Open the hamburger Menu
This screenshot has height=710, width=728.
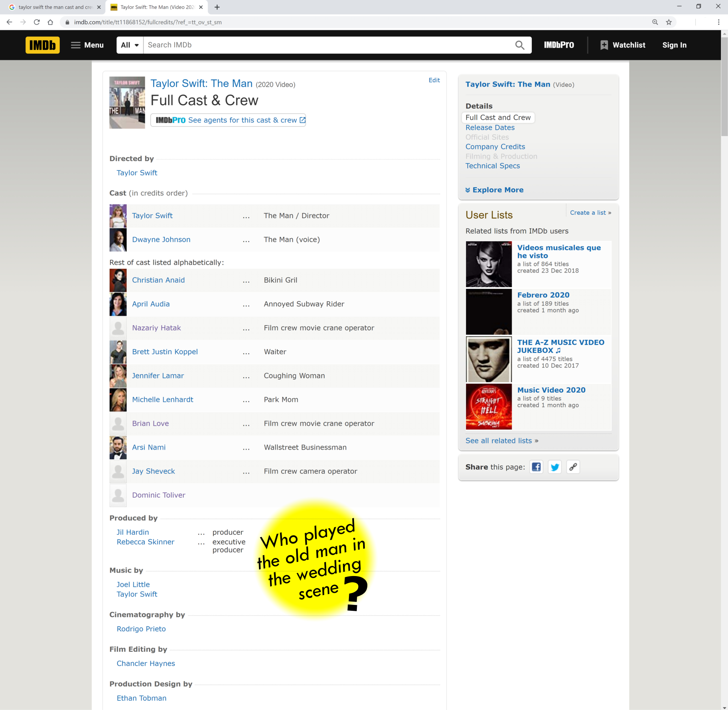pos(87,45)
